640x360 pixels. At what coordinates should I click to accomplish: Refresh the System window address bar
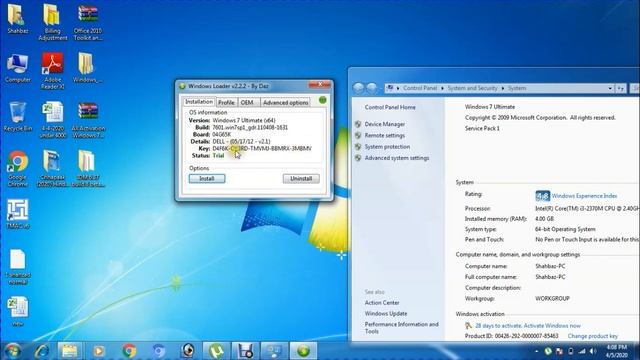(621, 88)
